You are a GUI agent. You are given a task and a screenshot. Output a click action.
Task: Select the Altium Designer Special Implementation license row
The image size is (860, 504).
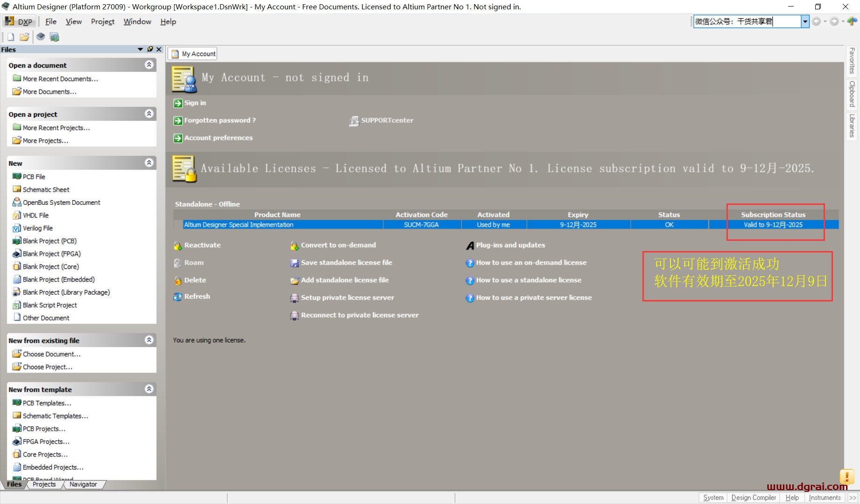pyautogui.click(x=506, y=224)
